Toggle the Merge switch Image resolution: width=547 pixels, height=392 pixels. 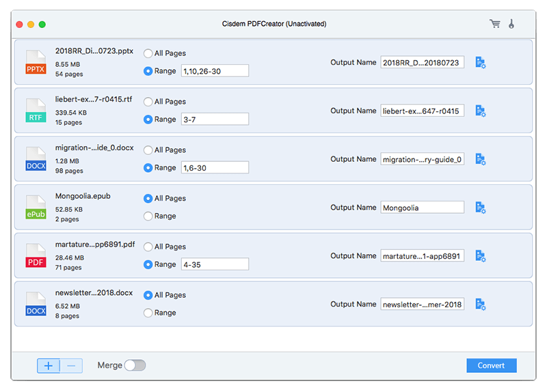[x=135, y=365]
